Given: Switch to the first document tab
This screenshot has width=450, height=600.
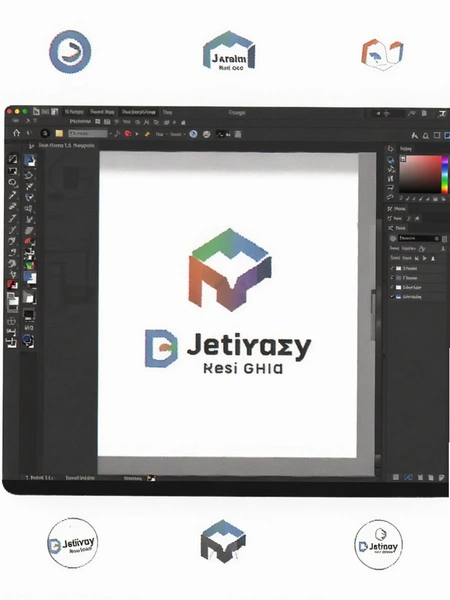Looking at the screenshot, I should pos(74,112).
